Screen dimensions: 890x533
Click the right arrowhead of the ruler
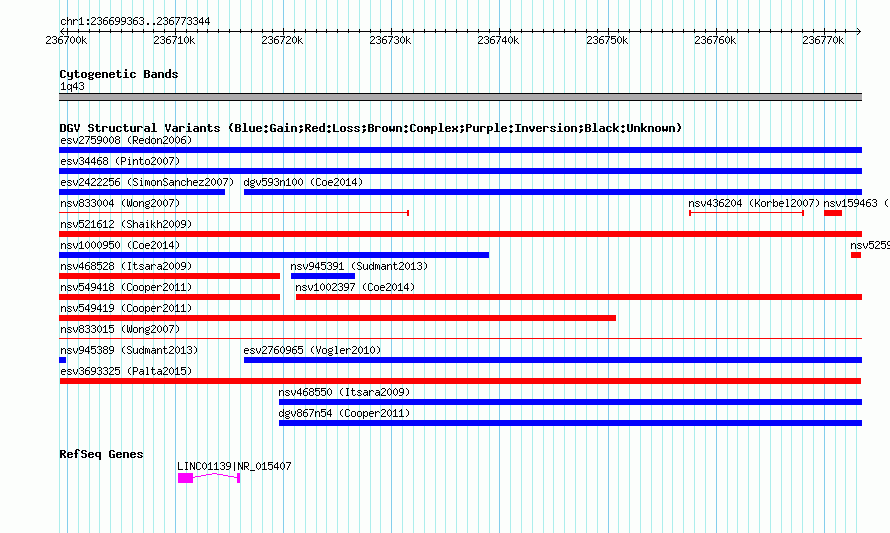point(859,31)
